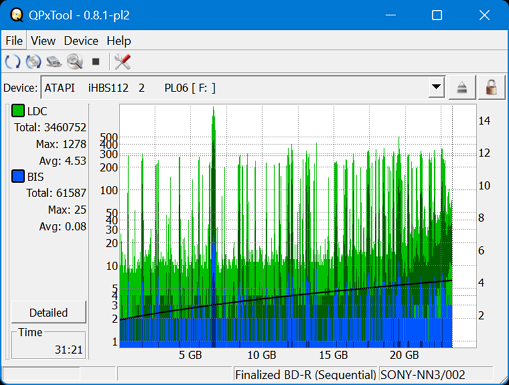Stop the running test with stop icon
This screenshot has height=385, width=509.
tap(96, 62)
